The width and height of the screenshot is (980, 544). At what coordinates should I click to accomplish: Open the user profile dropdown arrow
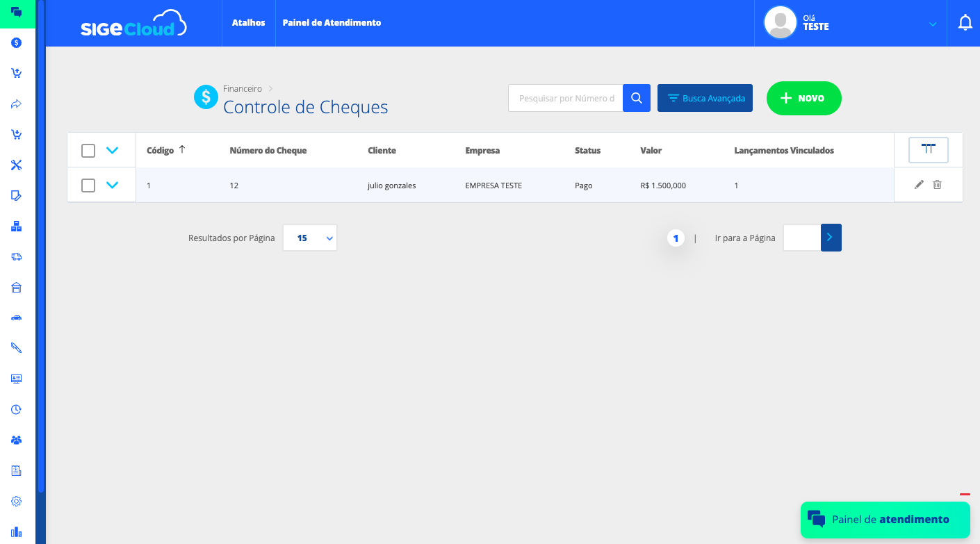tap(933, 24)
